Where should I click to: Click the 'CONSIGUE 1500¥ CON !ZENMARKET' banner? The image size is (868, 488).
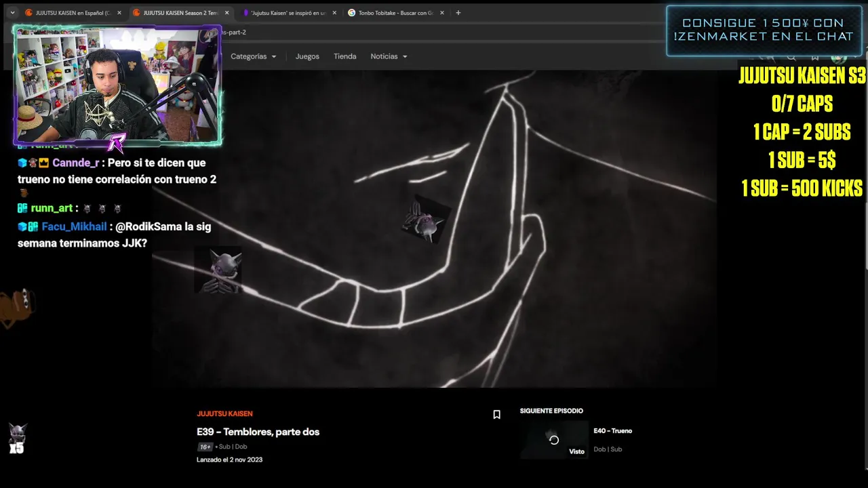pyautogui.click(x=764, y=30)
